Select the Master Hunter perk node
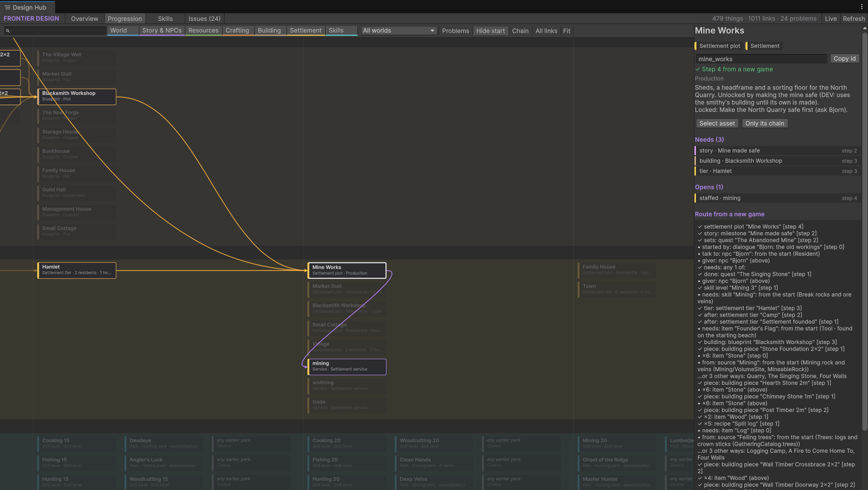 point(617,482)
